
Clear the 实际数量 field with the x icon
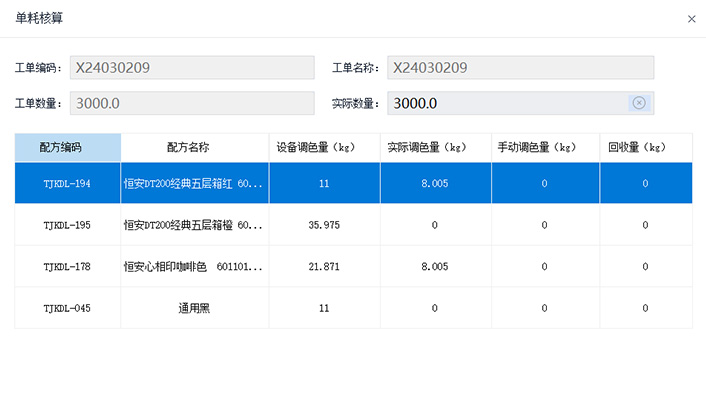pyautogui.click(x=639, y=103)
